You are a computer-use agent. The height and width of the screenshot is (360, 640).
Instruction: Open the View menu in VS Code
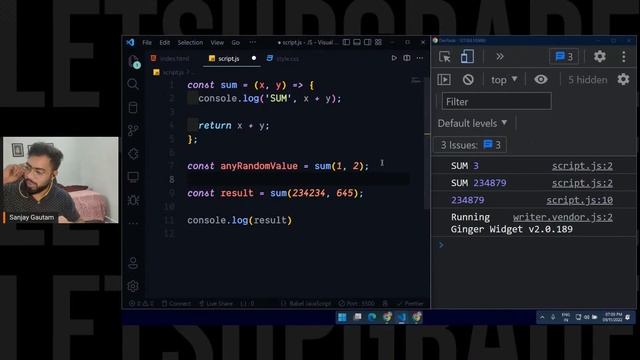217,42
